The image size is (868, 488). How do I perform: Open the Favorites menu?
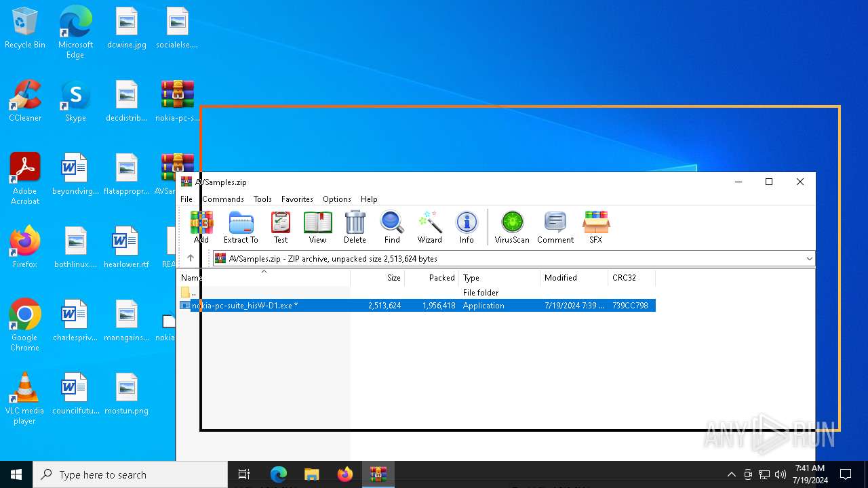click(297, 199)
